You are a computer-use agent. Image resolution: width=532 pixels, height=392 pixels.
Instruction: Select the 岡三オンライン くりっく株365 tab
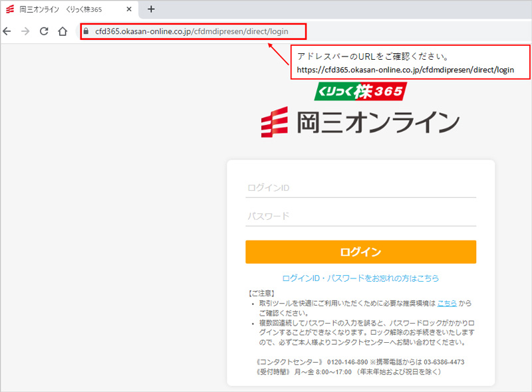click(69, 9)
